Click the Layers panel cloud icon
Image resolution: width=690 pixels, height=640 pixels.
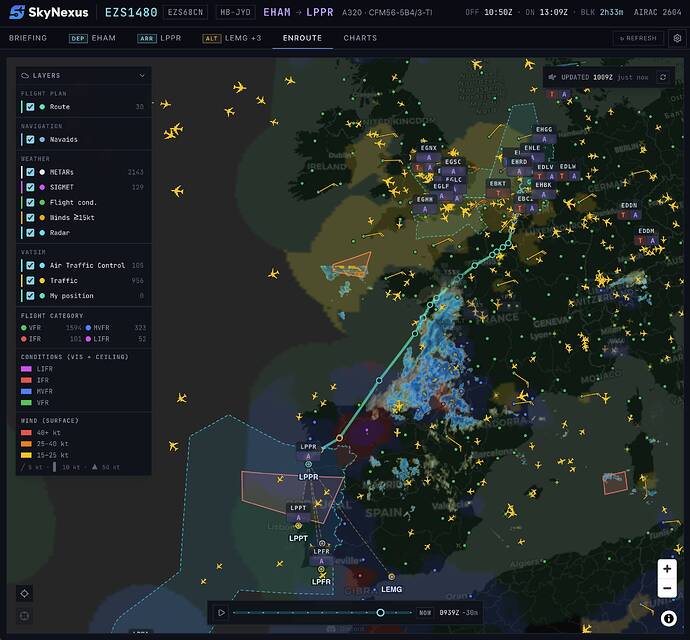pyautogui.click(x=25, y=76)
